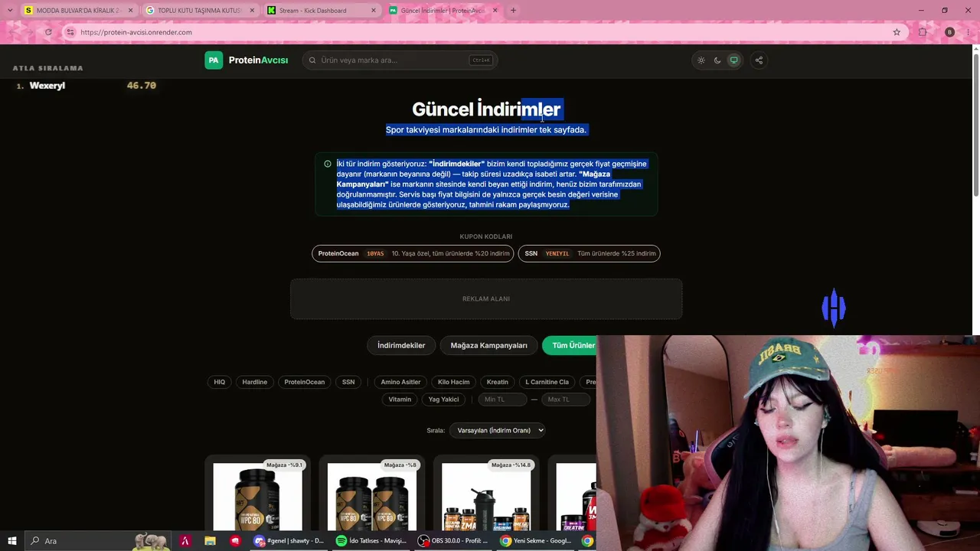The width and height of the screenshot is (980, 551).
Task: Switch to Güncel İndirimler tab
Action: pos(443,11)
